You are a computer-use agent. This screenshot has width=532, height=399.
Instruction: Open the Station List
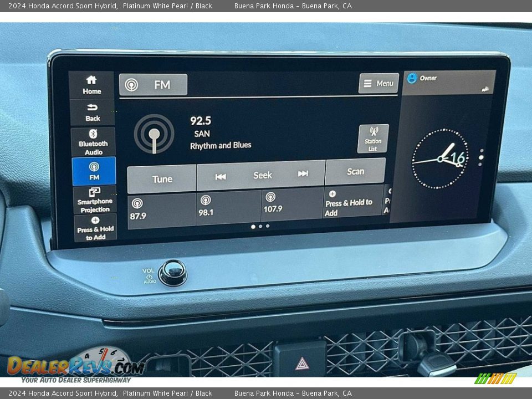373,139
